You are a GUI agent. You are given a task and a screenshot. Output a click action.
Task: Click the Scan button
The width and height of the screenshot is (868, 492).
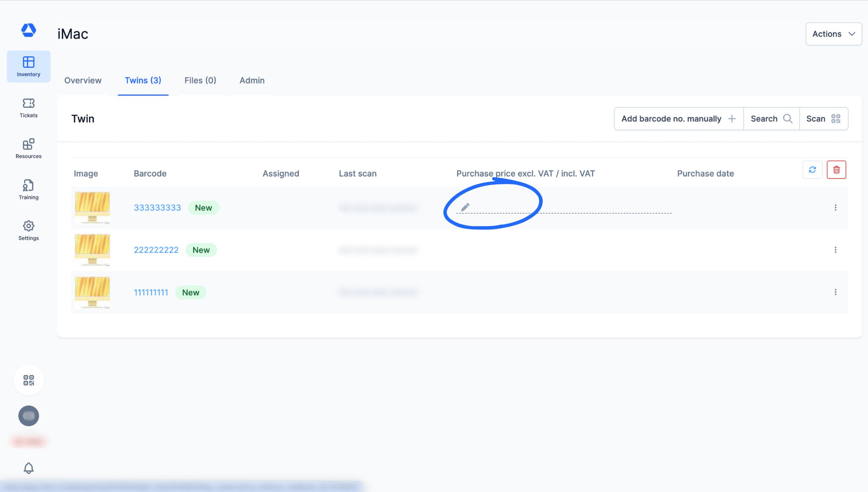point(823,119)
